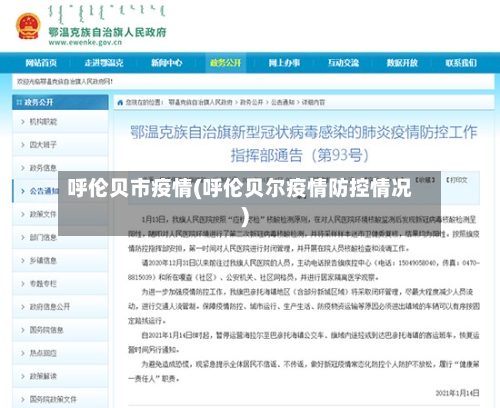The image size is (500, 408).
Task: Expand the chevron beside 政策文件
Action: coord(23,214)
